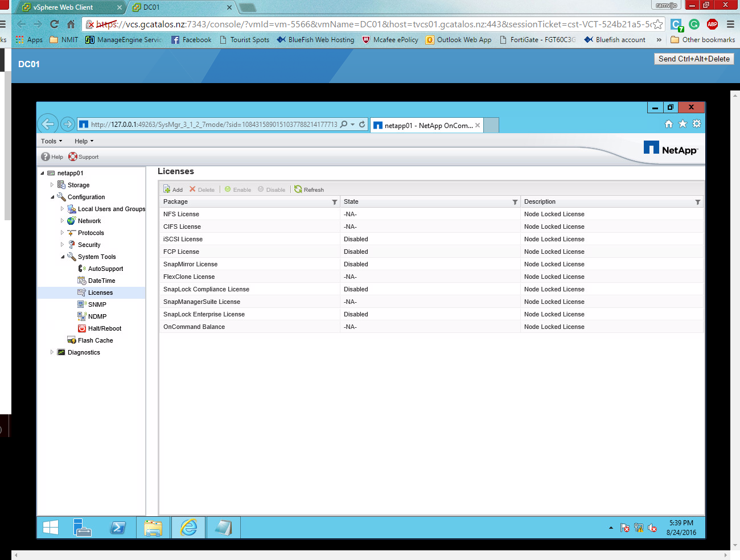Select AutoSupport in the System Tools tree
Screen dimensions: 740x560
[105, 269]
